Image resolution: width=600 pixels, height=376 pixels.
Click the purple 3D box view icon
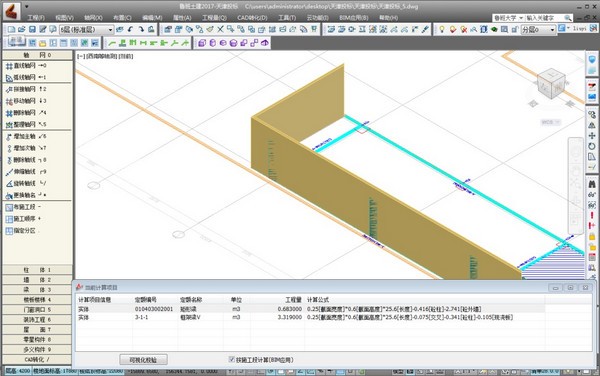coord(202,43)
